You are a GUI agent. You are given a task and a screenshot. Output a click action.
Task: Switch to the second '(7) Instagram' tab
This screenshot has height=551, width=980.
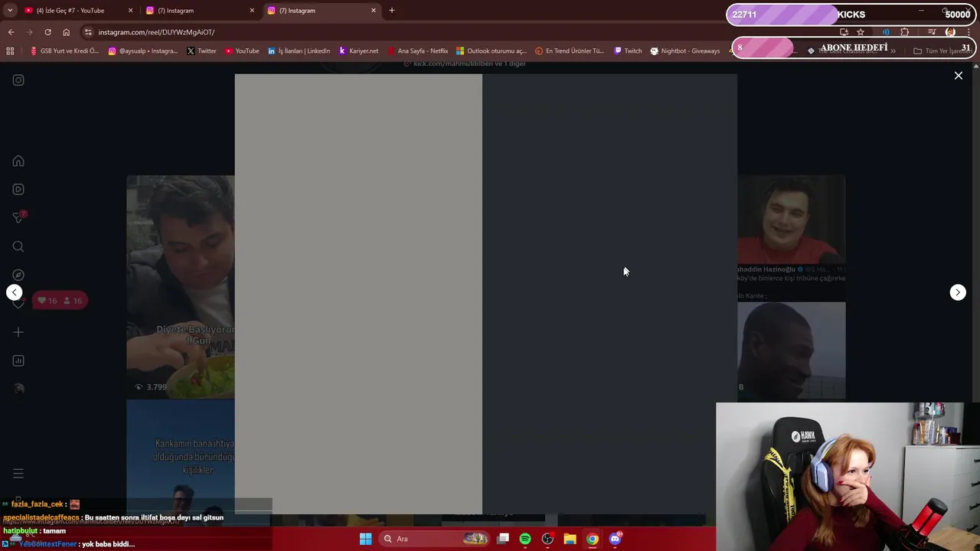(322, 11)
